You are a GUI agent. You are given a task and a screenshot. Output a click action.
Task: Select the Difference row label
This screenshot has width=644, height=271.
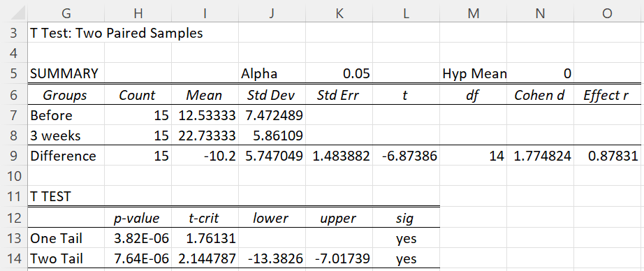[66, 156]
